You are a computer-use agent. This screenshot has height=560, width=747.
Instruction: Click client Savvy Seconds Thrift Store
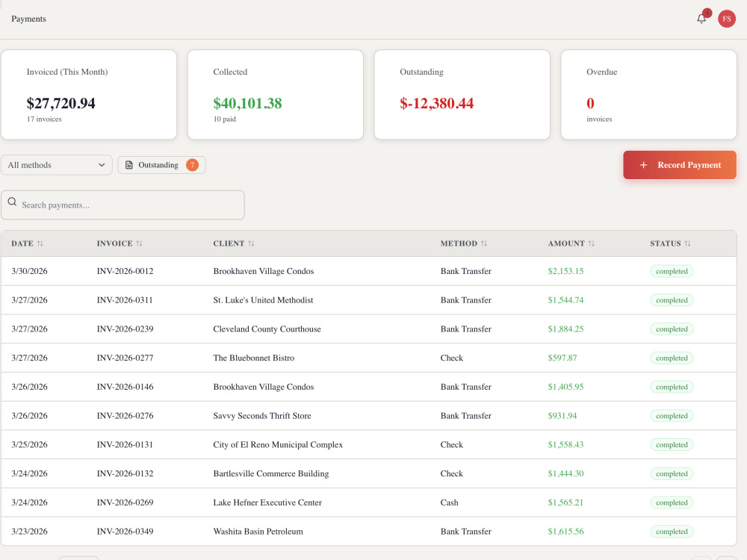pyautogui.click(x=262, y=416)
